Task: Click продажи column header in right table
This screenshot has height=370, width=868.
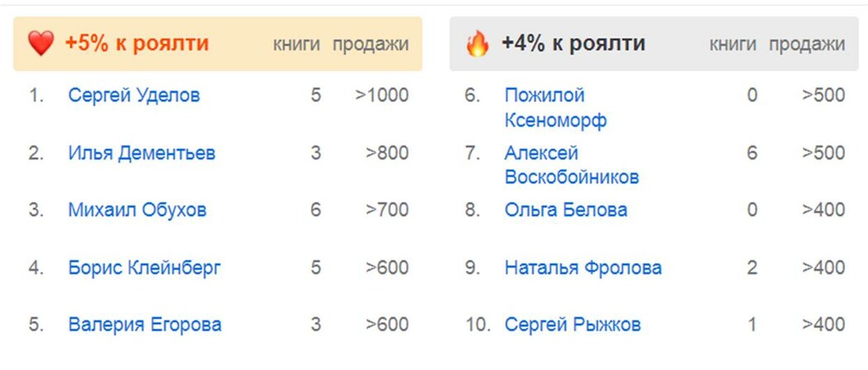Action: (807, 45)
